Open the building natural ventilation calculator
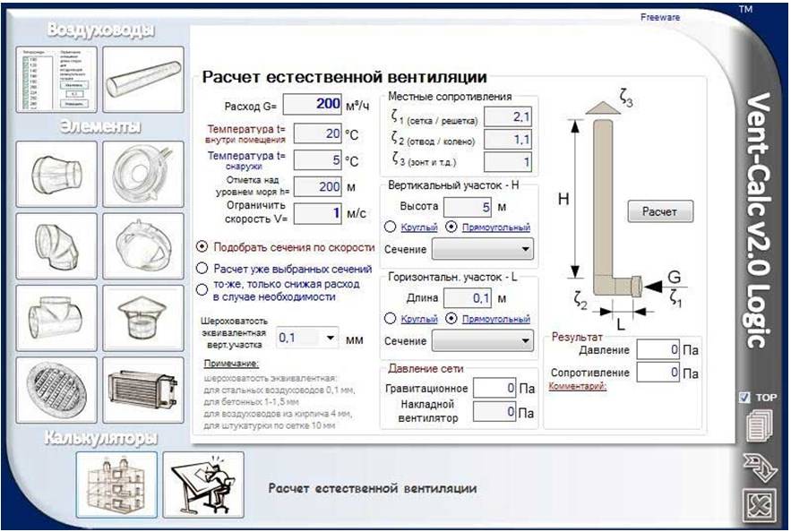Image resolution: width=791 pixels, height=532 pixels. (x=116, y=484)
